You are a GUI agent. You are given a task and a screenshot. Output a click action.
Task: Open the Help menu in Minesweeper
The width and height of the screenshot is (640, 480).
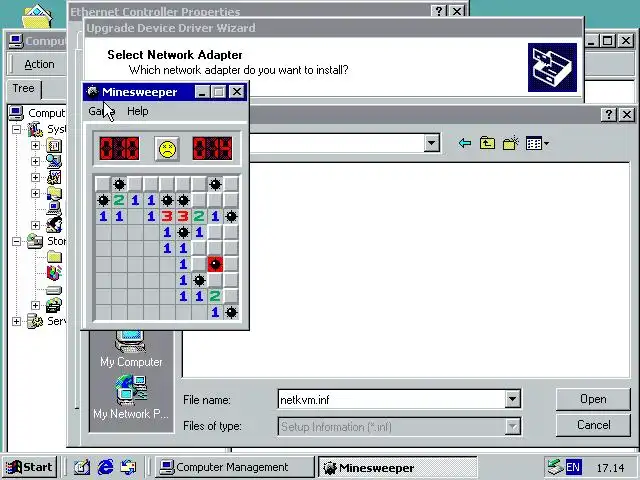click(x=138, y=111)
